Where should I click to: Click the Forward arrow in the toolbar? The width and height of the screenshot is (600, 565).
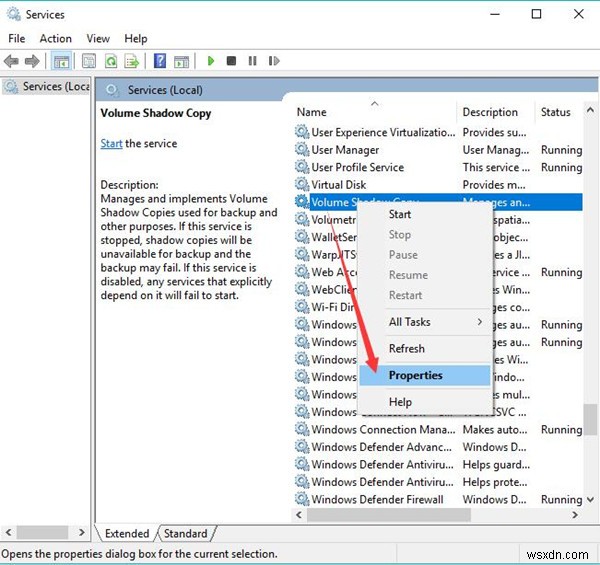click(32, 61)
